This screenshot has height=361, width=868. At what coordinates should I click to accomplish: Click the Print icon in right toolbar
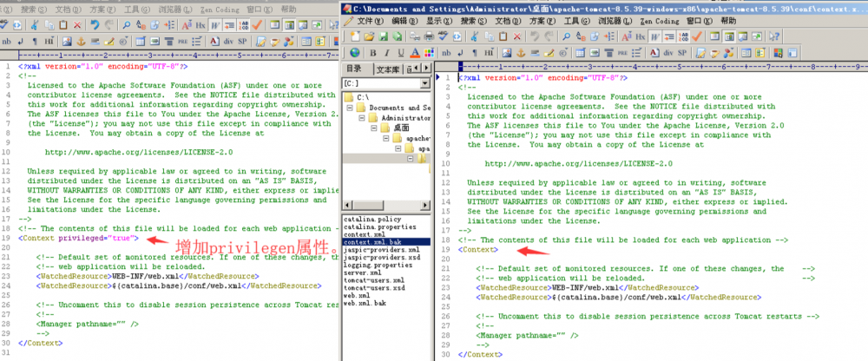428,36
